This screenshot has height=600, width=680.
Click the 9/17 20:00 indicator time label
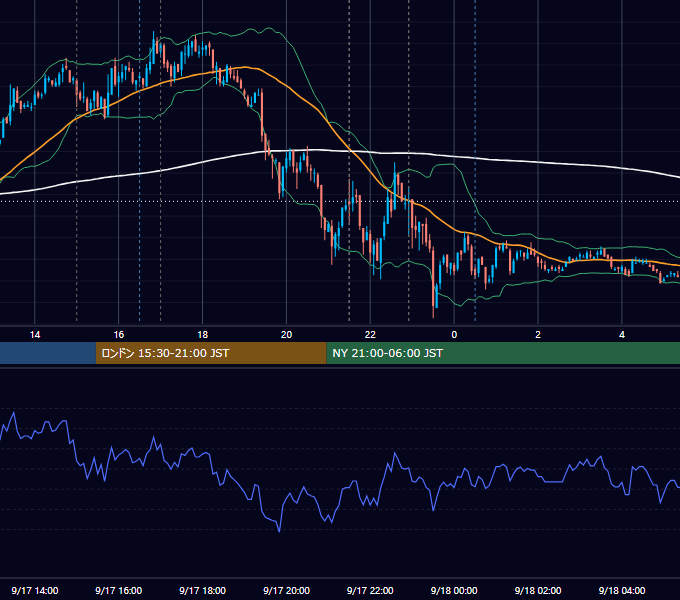[286, 590]
